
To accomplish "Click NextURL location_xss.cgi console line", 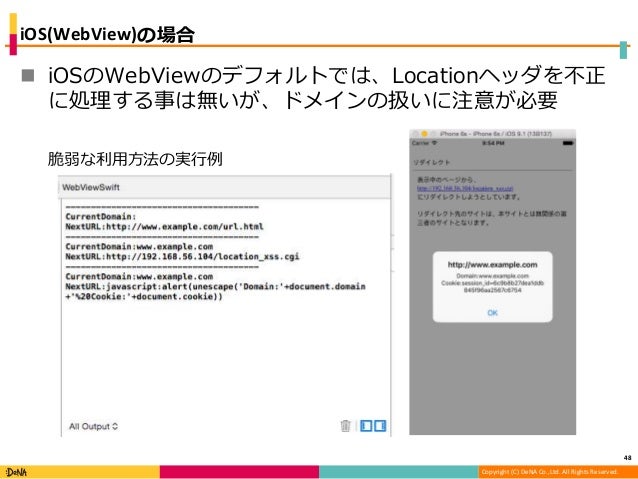I will 182,256.
